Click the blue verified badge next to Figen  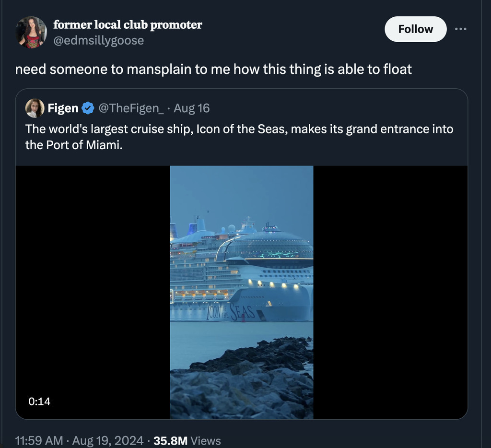click(87, 108)
